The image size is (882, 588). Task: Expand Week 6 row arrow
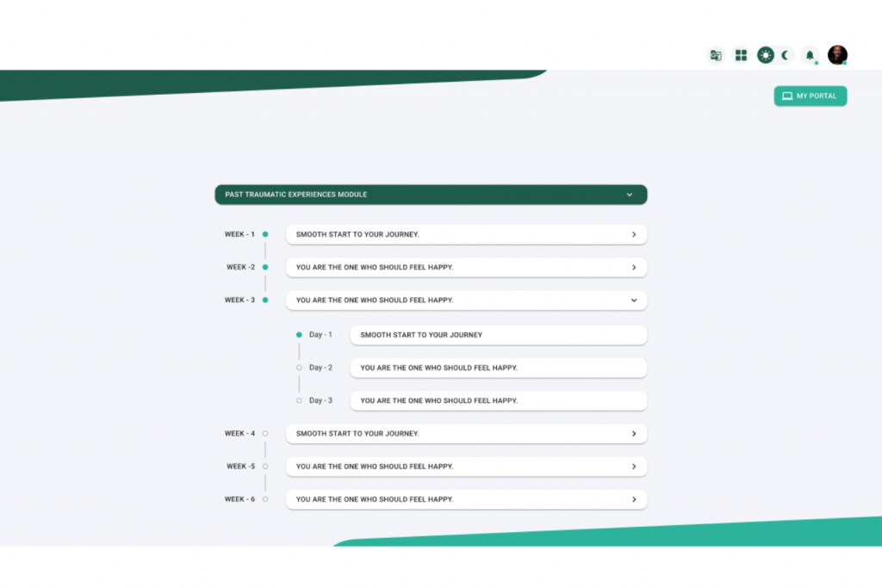click(634, 499)
